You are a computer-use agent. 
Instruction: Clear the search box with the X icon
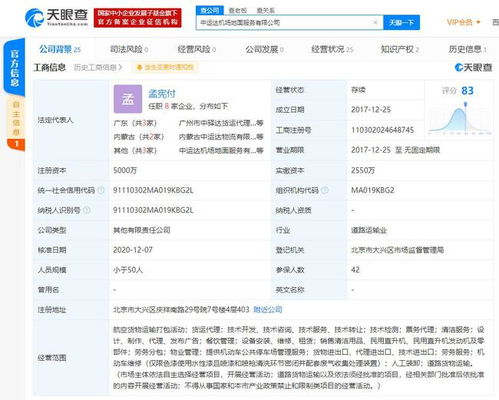click(375, 22)
